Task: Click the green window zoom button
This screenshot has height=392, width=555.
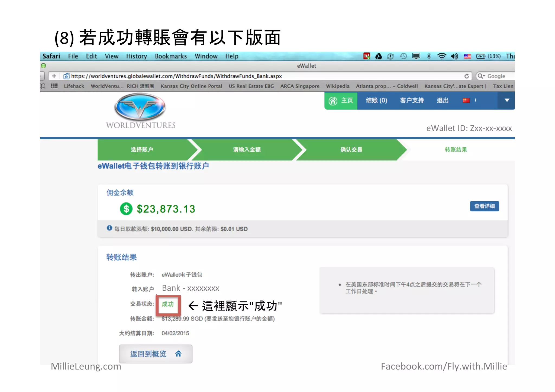Action: [43, 66]
